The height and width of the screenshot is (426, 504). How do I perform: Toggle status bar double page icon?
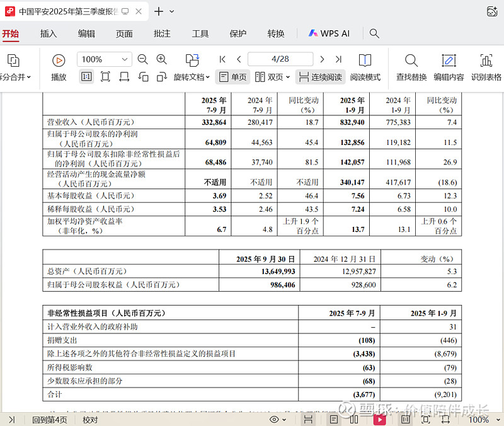tap(354, 420)
